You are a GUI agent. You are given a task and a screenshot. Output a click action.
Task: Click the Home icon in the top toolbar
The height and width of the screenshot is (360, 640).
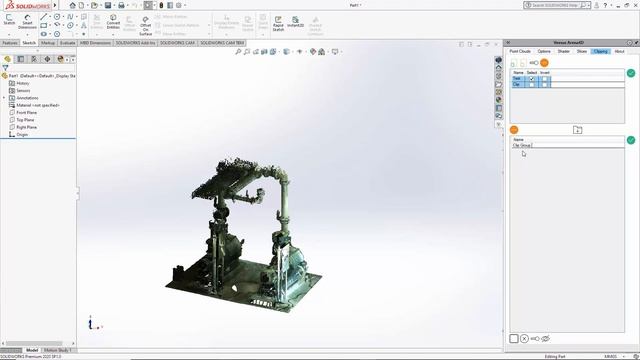click(72, 5)
